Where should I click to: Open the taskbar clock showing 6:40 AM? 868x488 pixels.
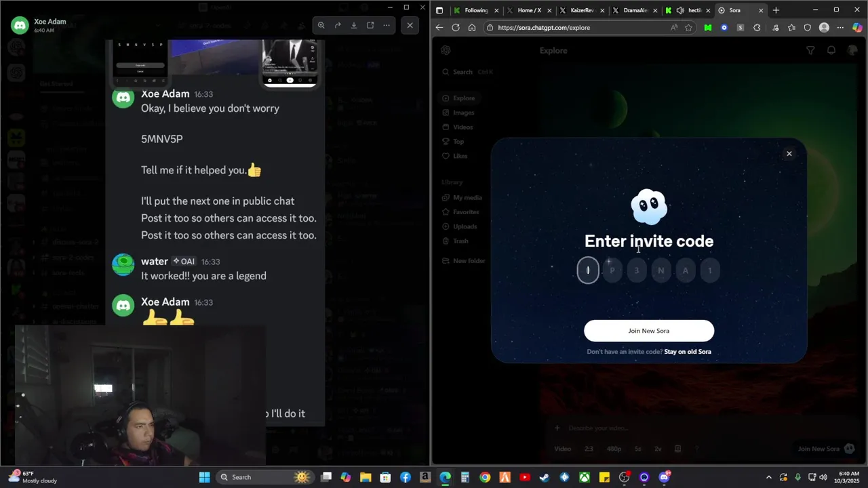[x=848, y=477]
